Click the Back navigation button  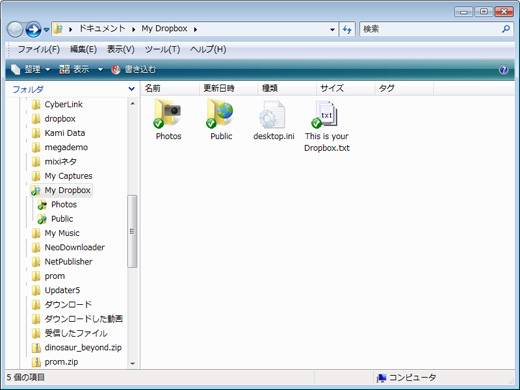15,30
